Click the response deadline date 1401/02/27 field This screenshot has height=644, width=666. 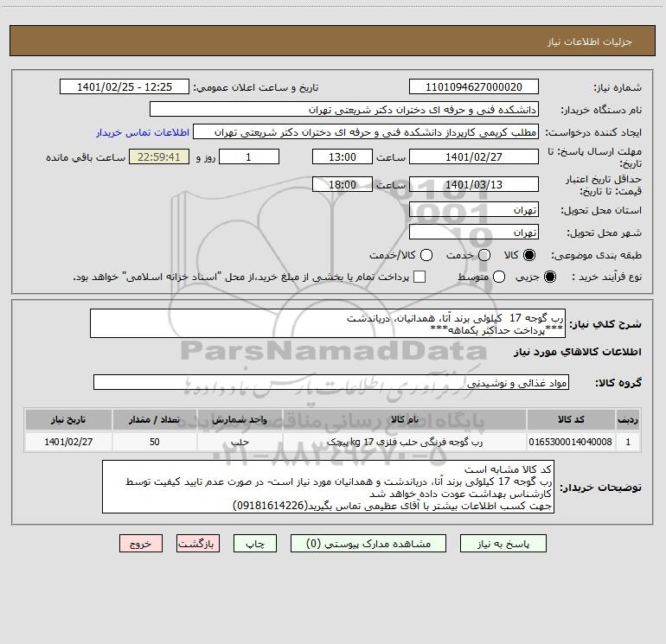474,156
